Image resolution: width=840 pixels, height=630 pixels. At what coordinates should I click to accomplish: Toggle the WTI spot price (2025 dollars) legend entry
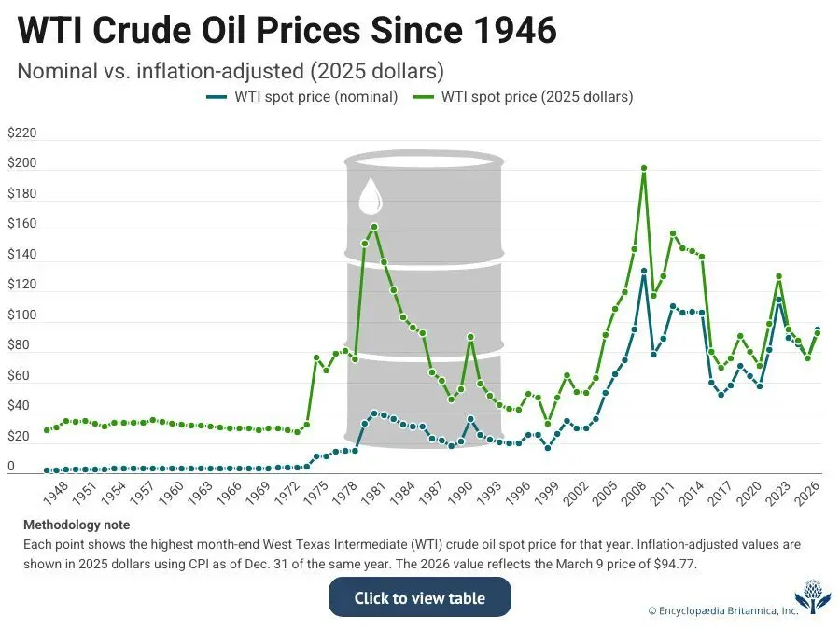pyautogui.click(x=524, y=97)
